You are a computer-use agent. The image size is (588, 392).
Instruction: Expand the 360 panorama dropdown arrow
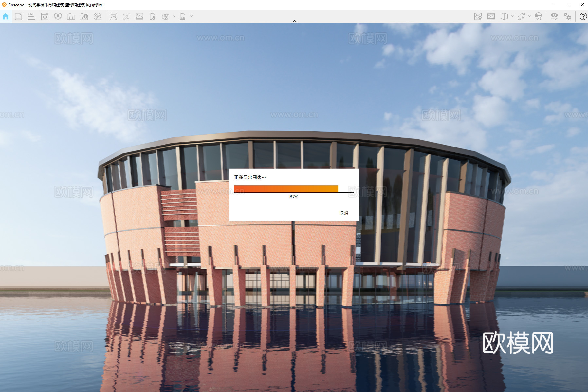(x=174, y=16)
